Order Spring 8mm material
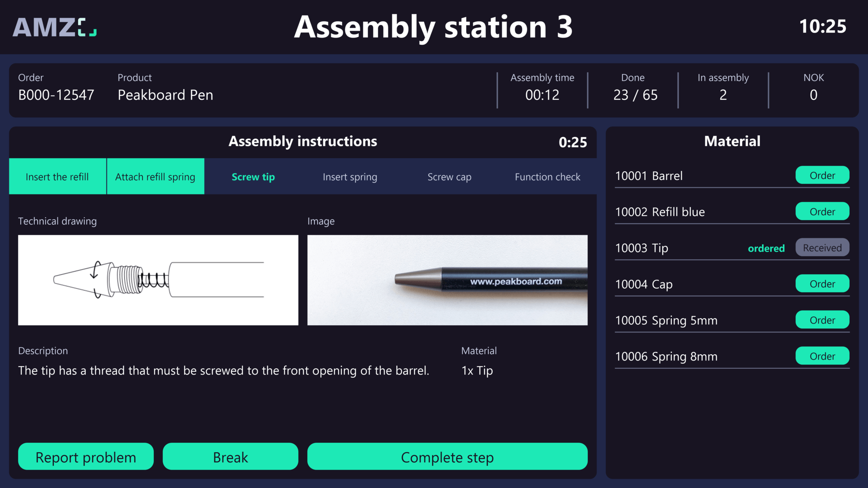 point(822,356)
